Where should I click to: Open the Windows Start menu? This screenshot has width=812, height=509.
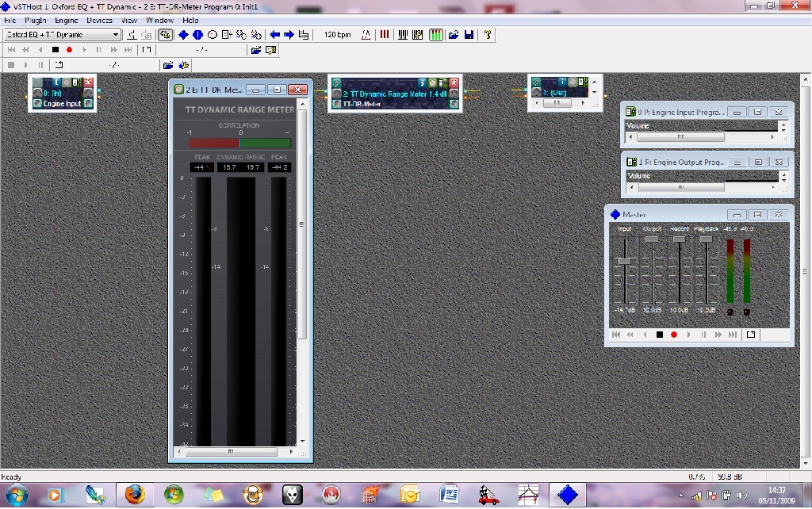(17, 495)
